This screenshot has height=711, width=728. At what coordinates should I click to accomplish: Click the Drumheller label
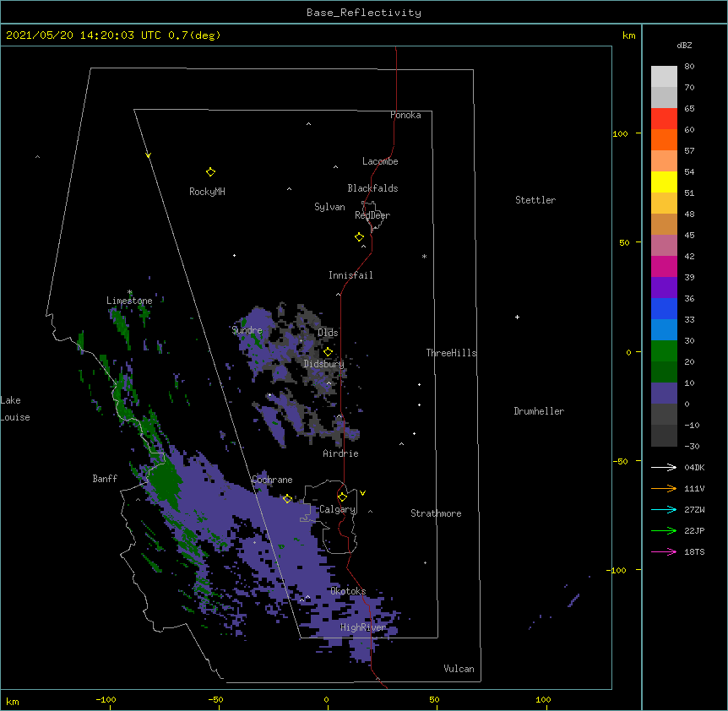(x=539, y=411)
